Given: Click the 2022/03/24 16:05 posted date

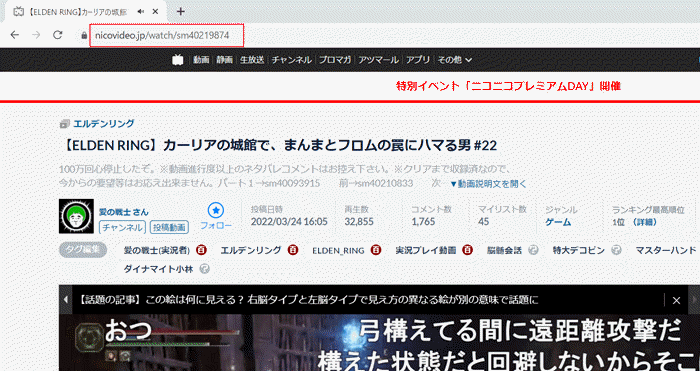Looking at the screenshot, I should (289, 222).
